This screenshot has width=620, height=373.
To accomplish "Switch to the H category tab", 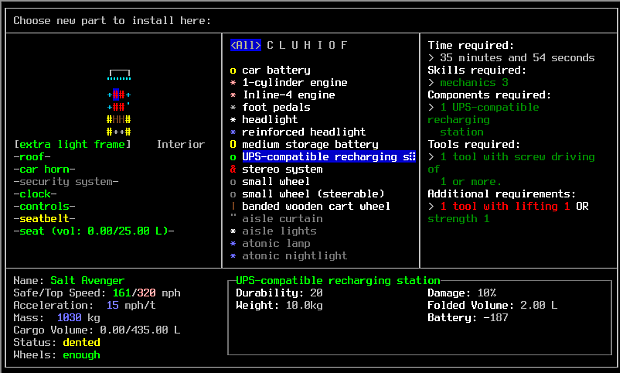I will coord(307,45).
